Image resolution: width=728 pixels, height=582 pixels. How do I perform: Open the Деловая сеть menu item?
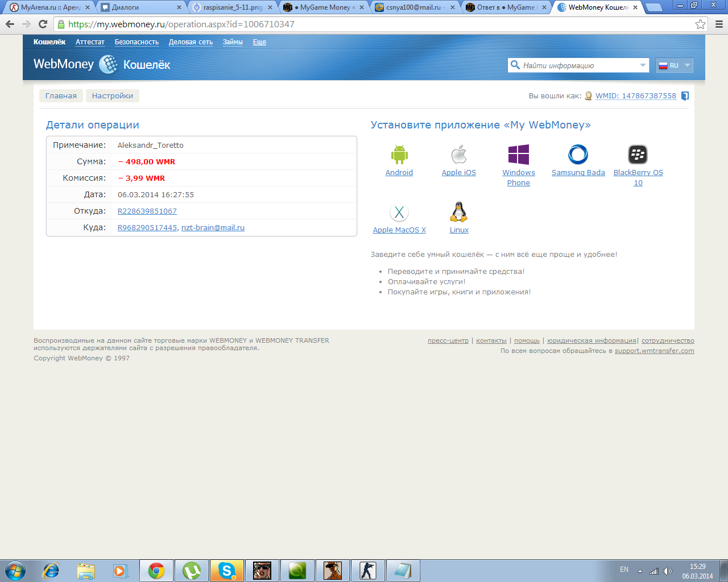point(191,42)
